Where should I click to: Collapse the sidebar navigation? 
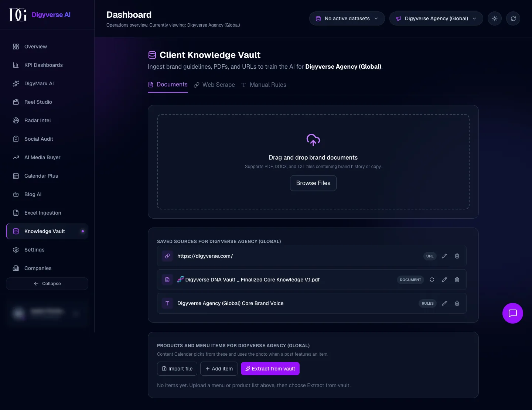[x=47, y=284]
